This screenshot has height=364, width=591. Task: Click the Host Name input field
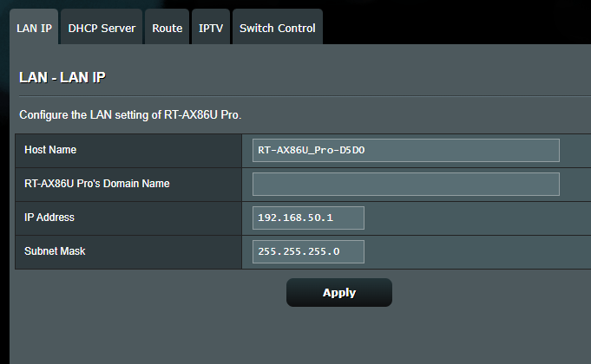coord(406,150)
